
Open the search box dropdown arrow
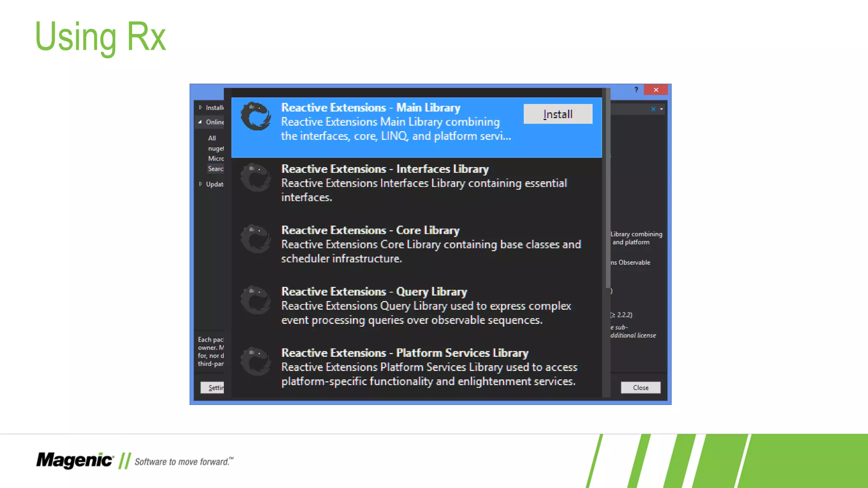661,109
